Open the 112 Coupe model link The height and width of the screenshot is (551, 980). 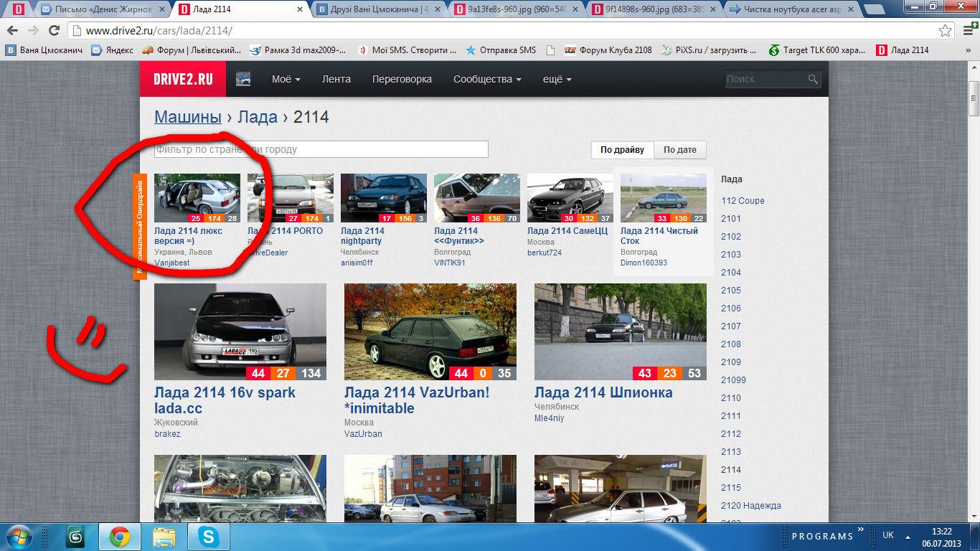pos(743,201)
